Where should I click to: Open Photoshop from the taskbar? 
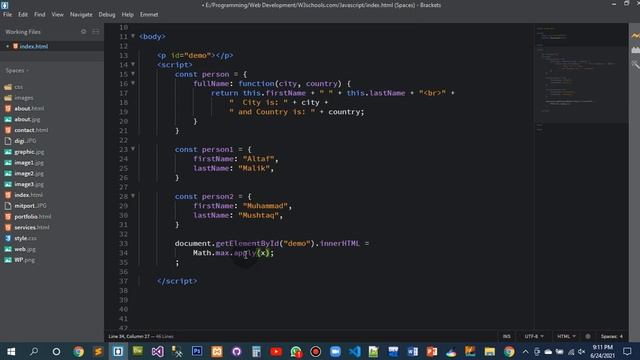pos(197,351)
